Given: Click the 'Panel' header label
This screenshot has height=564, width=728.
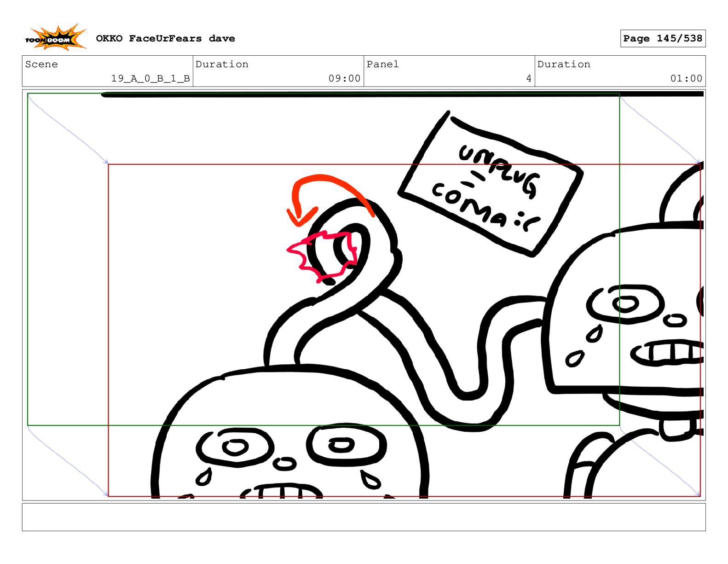Looking at the screenshot, I should tap(382, 64).
